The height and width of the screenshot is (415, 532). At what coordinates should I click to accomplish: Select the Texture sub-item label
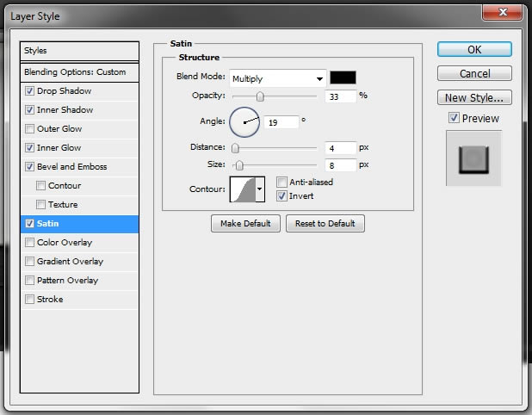click(x=63, y=205)
